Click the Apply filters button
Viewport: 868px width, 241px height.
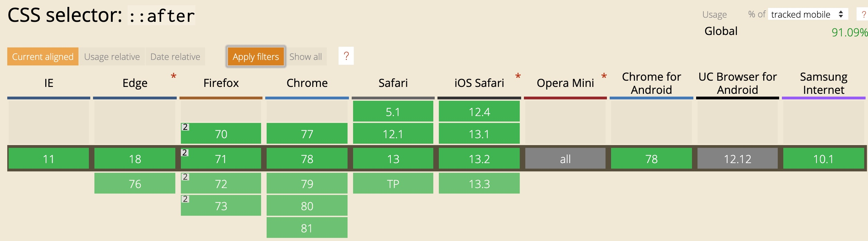pyautogui.click(x=256, y=56)
